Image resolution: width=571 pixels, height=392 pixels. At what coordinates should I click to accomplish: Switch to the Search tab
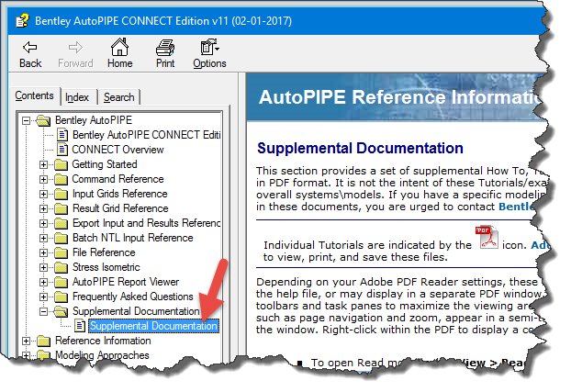point(119,97)
